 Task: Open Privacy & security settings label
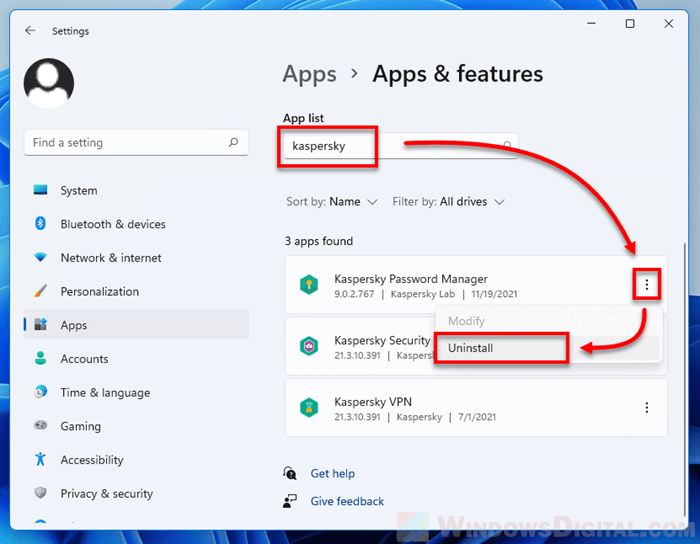[107, 494]
